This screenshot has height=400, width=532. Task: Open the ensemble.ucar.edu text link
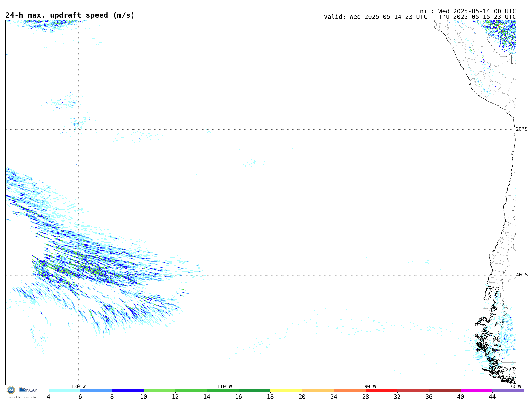point(22,397)
